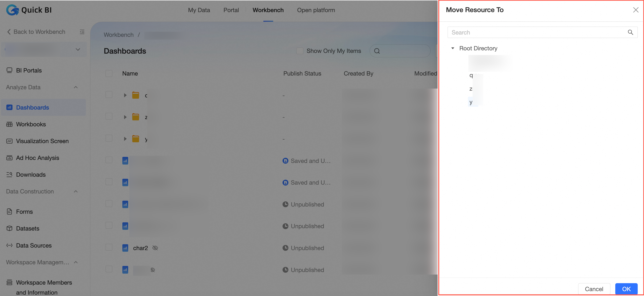Viewport: 644px width, 296px height.
Task: Click the hidden eye icon next to char2
Action: [155, 248]
